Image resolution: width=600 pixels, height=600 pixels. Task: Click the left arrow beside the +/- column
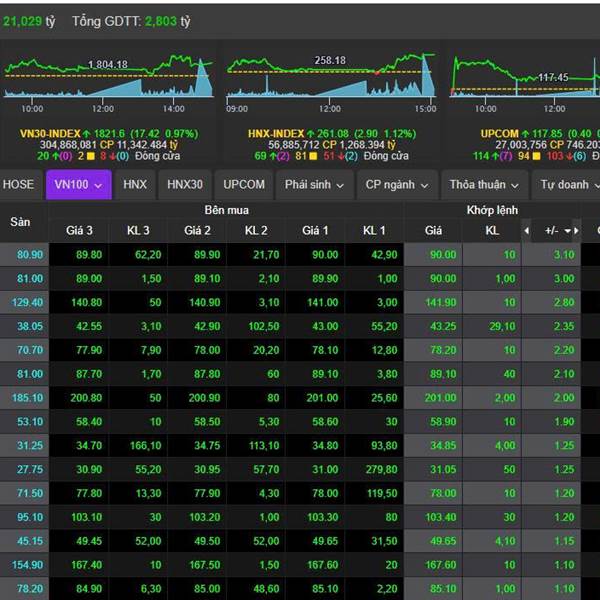[528, 231]
